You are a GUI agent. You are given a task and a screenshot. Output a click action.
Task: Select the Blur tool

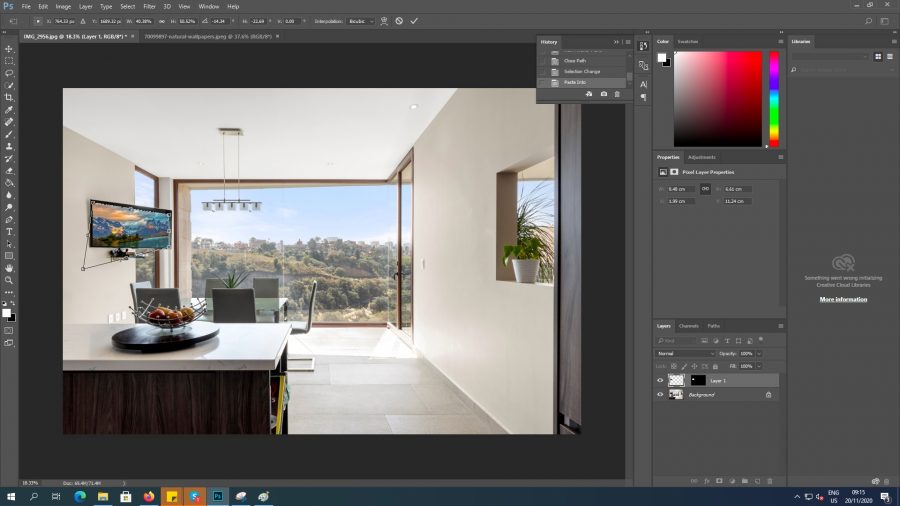9,195
